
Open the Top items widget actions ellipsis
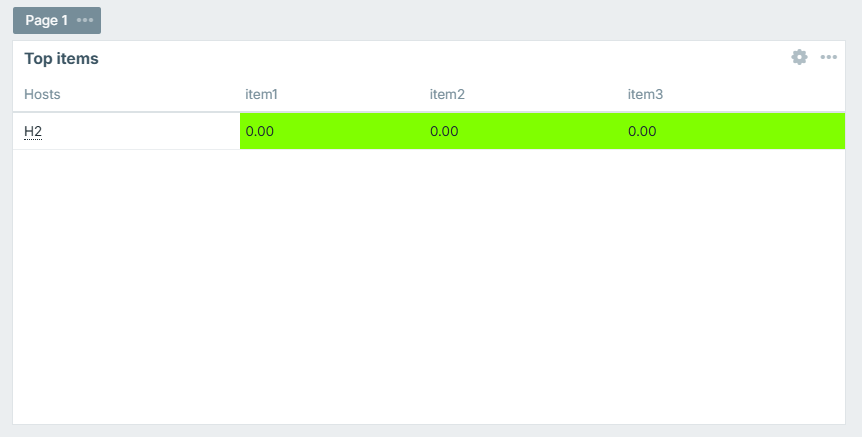click(829, 57)
